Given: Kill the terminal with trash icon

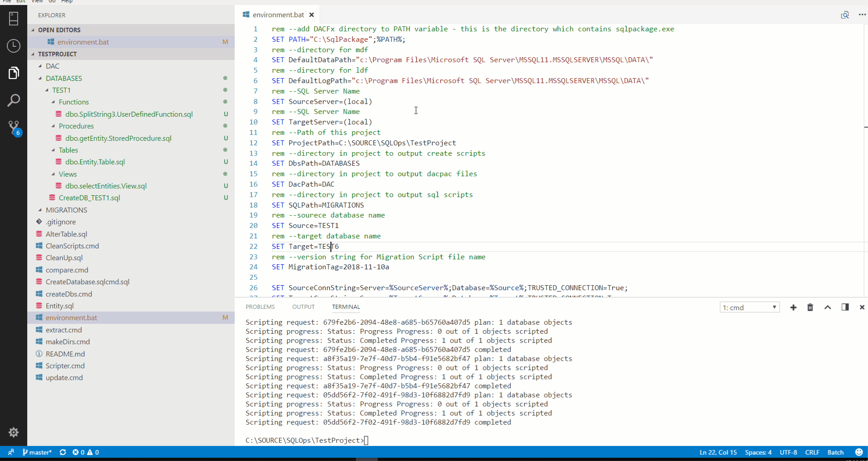Looking at the screenshot, I should click(810, 307).
